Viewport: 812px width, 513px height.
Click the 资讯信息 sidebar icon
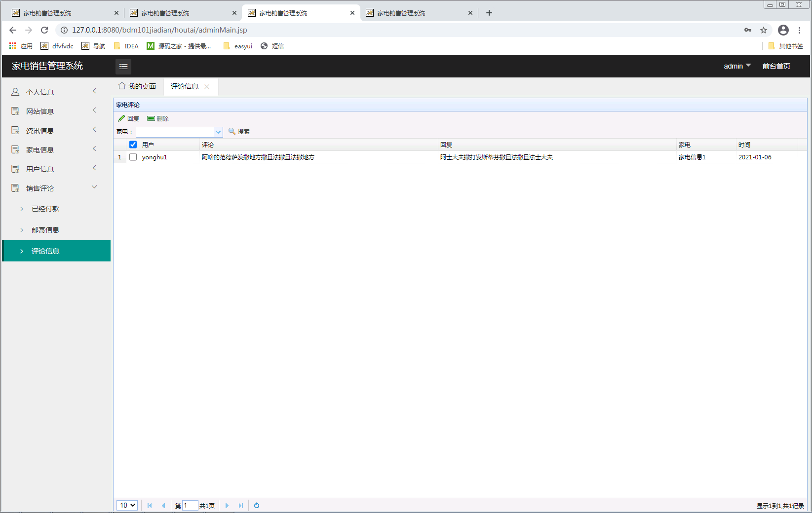(15, 130)
